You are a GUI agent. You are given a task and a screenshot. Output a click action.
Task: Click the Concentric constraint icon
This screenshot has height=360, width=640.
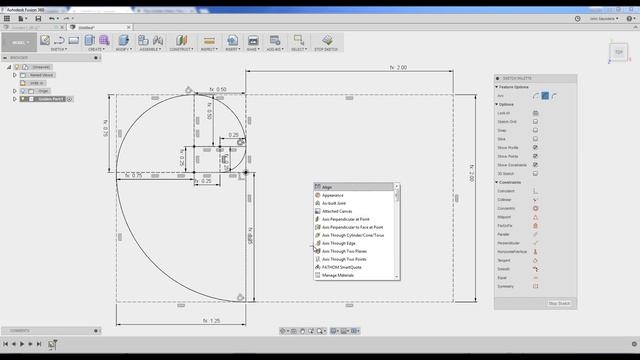(x=536, y=208)
